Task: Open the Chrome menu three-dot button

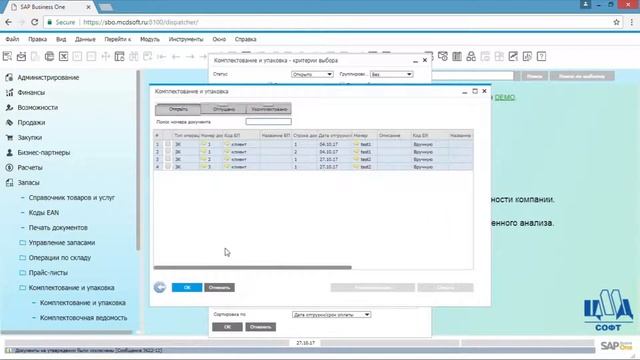Action: pos(631,22)
